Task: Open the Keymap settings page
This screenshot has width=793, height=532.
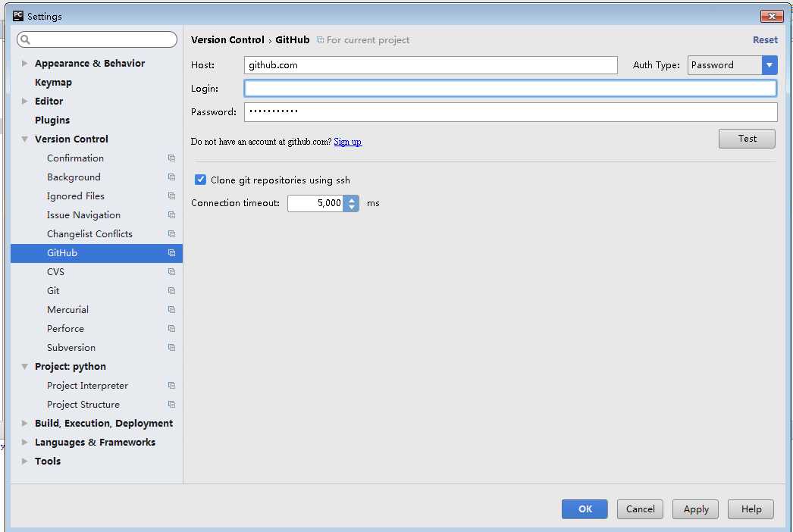Action: point(53,83)
